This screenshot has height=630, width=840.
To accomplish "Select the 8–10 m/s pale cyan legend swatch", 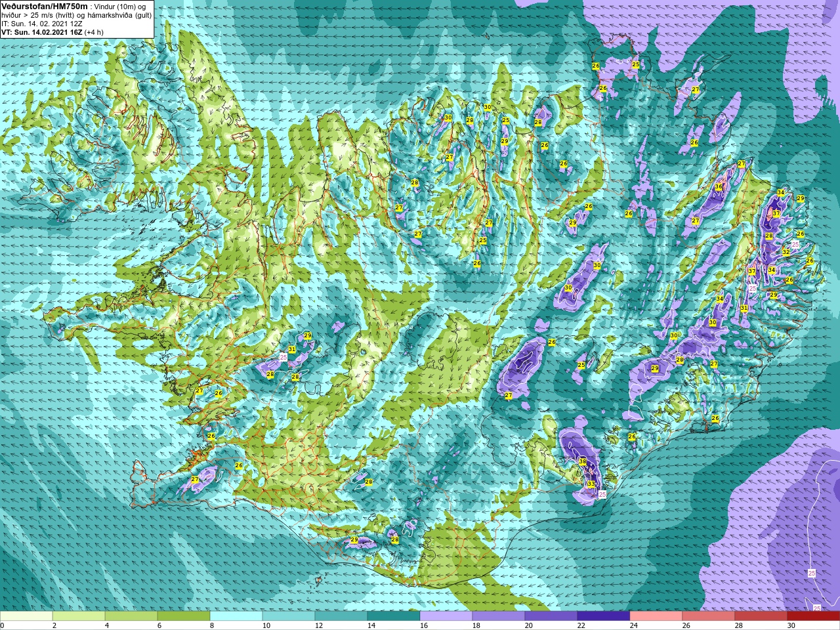I will [x=236, y=616].
